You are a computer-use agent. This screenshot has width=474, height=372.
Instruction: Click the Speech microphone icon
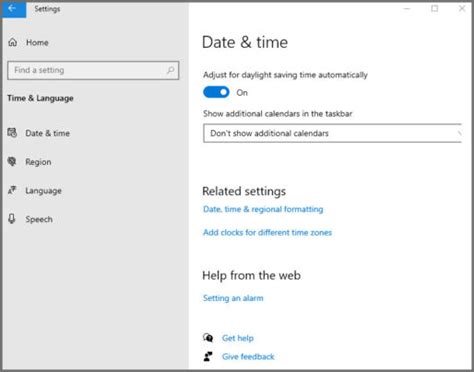tap(12, 219)
